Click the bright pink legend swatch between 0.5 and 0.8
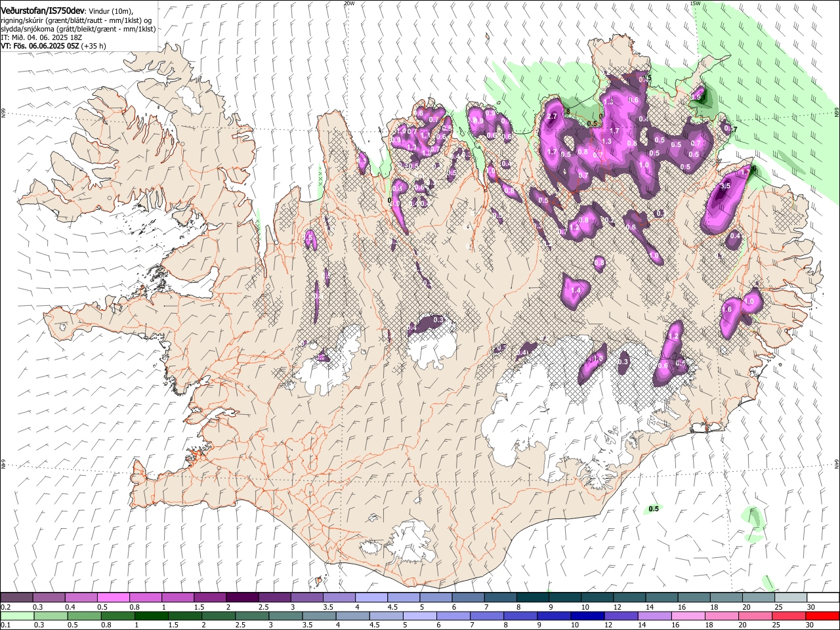The image size is (840, 630). point(113,598)
